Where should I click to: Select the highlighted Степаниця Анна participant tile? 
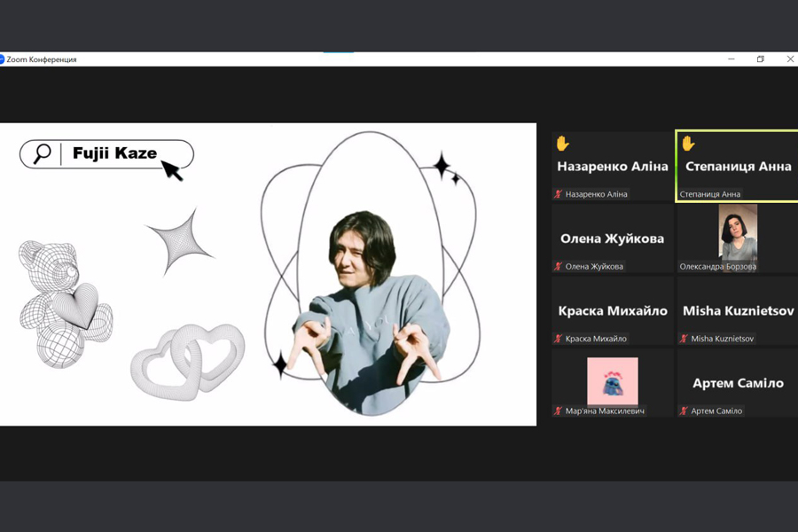point(738,166)
